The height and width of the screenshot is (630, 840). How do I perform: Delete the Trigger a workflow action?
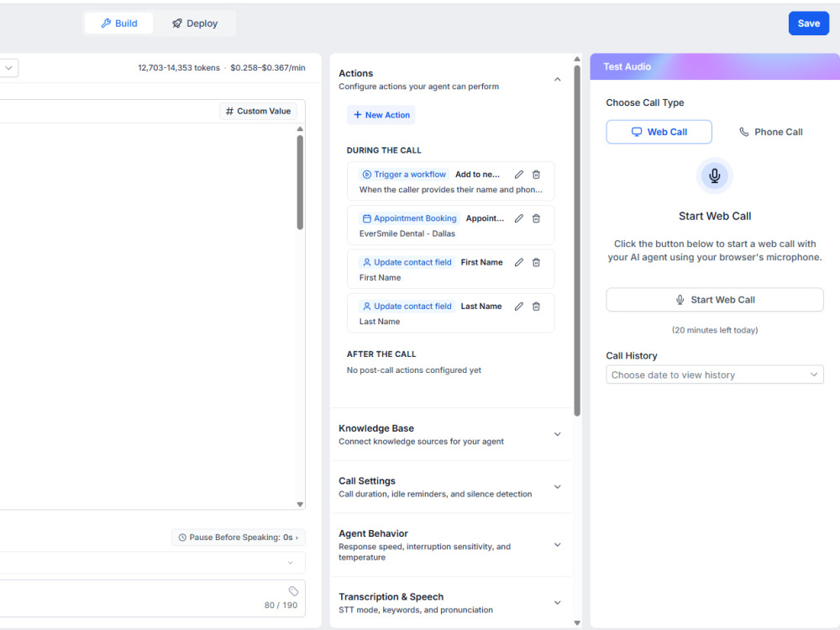pyautogui.click(x=536, y=175)
